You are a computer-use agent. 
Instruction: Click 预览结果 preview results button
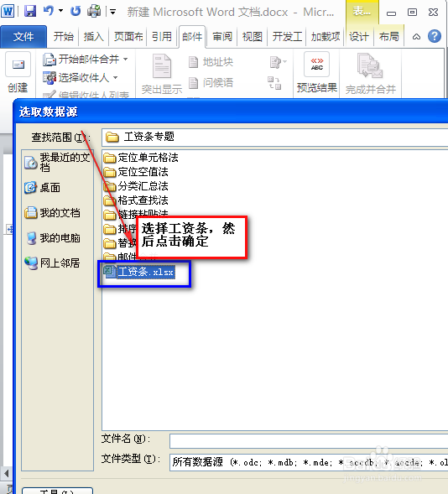317,73
